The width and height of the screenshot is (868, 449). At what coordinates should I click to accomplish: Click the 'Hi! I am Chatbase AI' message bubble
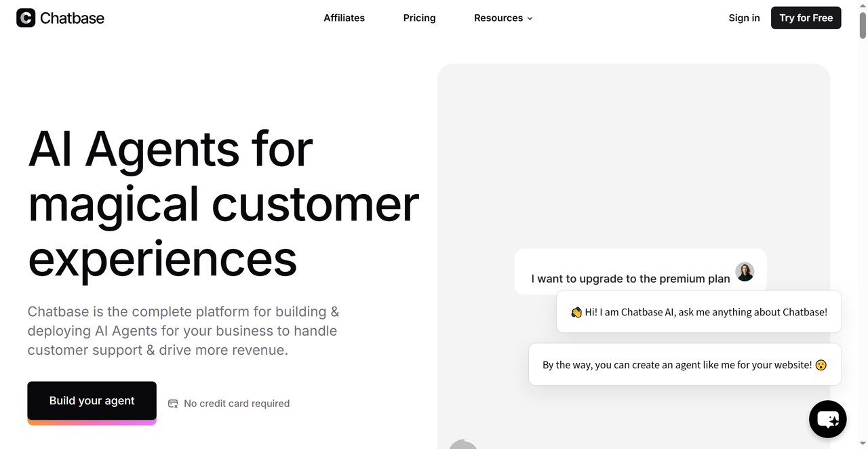tap(698, 312)
